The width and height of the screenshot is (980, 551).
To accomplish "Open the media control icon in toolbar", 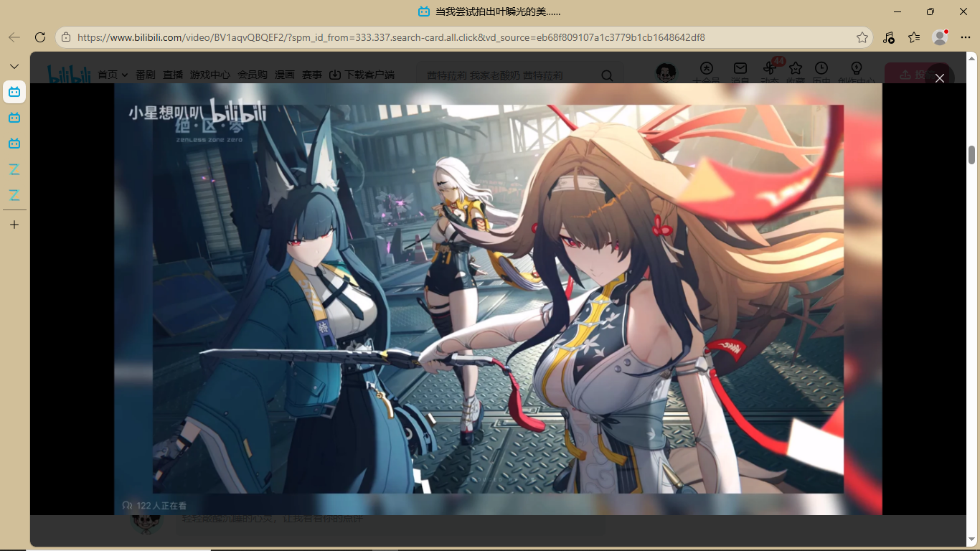I will click(888, 37).
